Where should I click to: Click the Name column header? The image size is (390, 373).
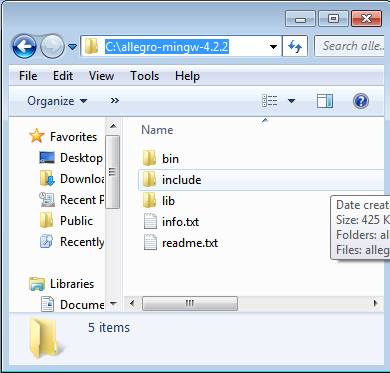(x=157, y=130)
